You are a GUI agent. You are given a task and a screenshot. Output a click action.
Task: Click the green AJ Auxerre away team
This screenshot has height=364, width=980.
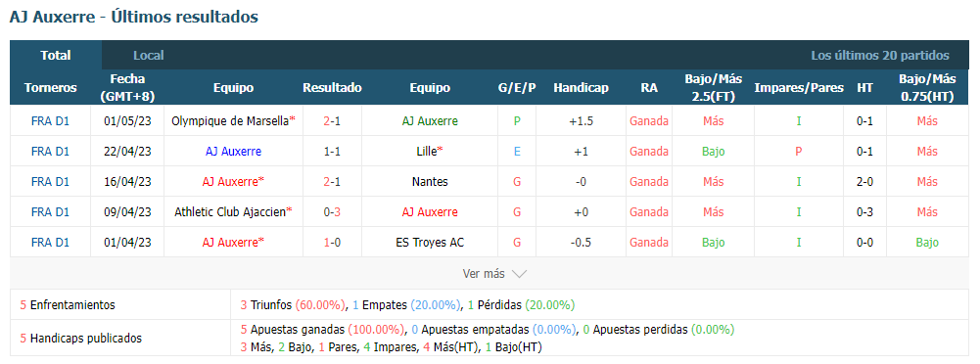coord(430,121)
